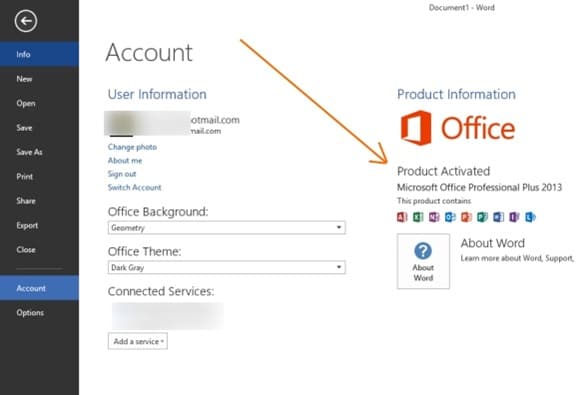The image size is (577, 395).
Task: Click the Lync product icon
Action: click(530, 217)
